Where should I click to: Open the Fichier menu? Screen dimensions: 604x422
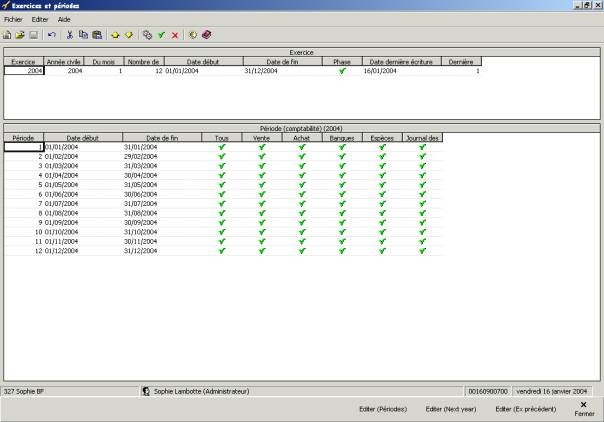click(x=13, y=19)
